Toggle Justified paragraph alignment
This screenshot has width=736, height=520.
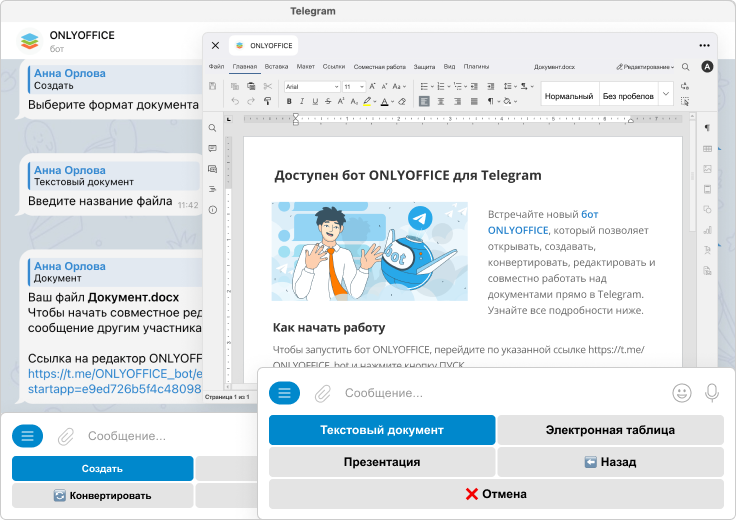coord(474,101)
